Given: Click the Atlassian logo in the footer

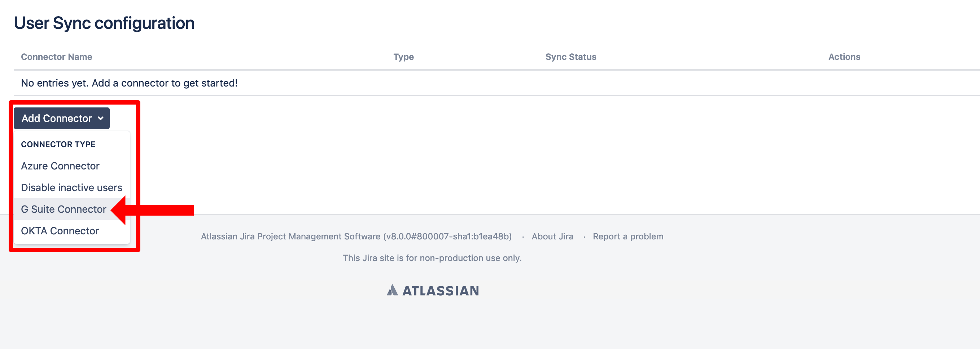Looking at the screenshot, I should tap(433, 291).
